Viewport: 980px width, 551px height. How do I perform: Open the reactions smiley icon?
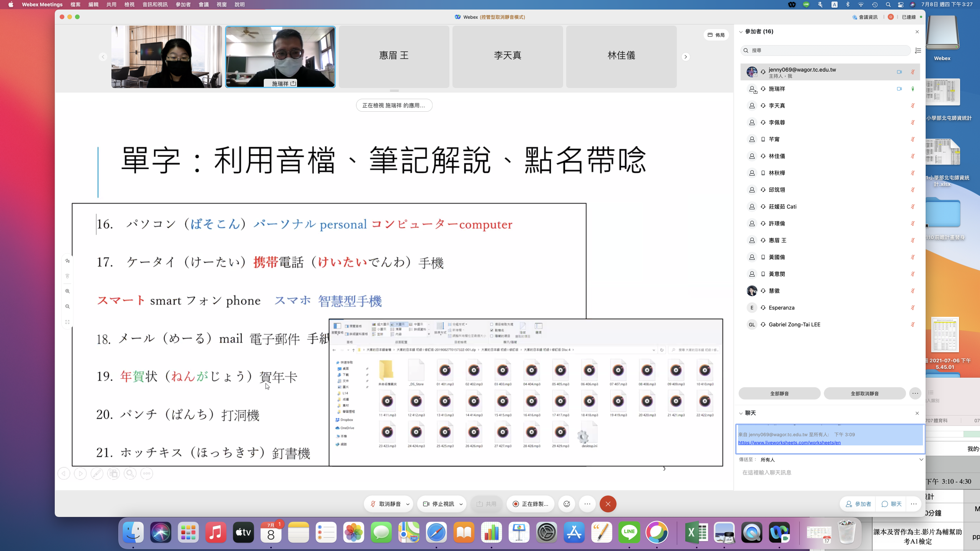567,504
